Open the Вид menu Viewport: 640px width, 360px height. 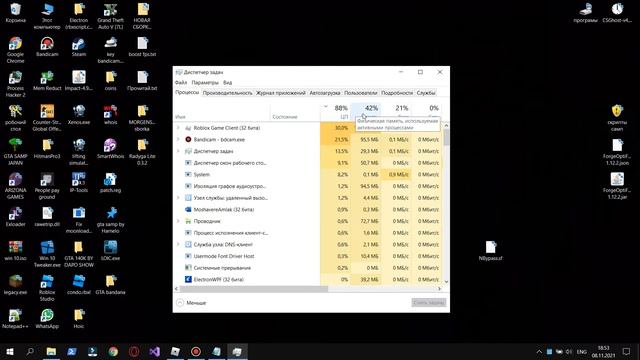pos(227,82)
